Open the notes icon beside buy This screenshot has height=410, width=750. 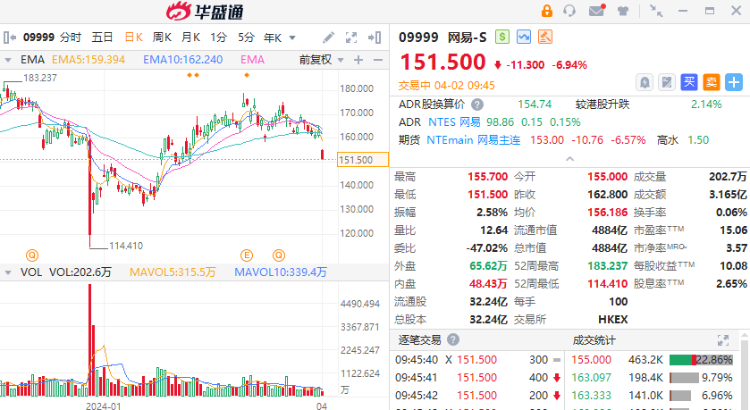coord(667,82)
